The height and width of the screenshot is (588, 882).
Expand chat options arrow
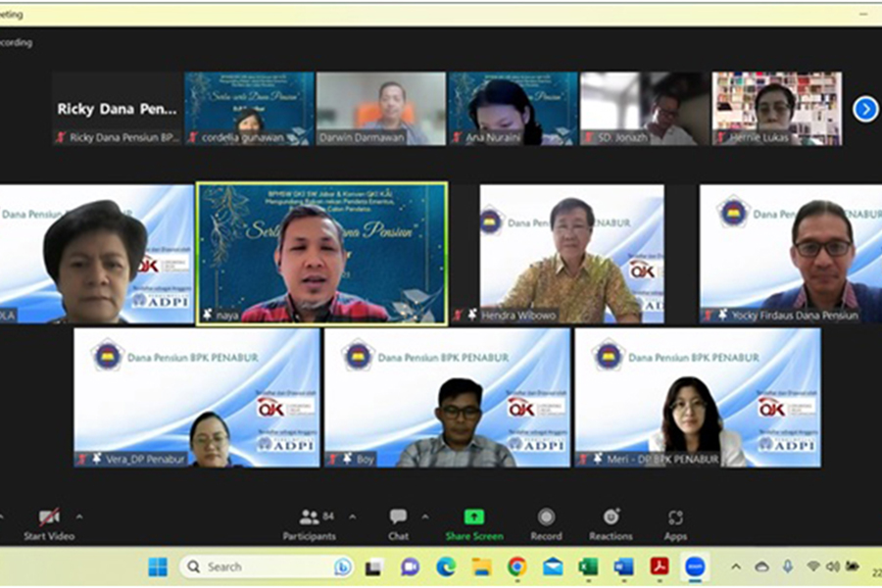(x=425, y=516)
